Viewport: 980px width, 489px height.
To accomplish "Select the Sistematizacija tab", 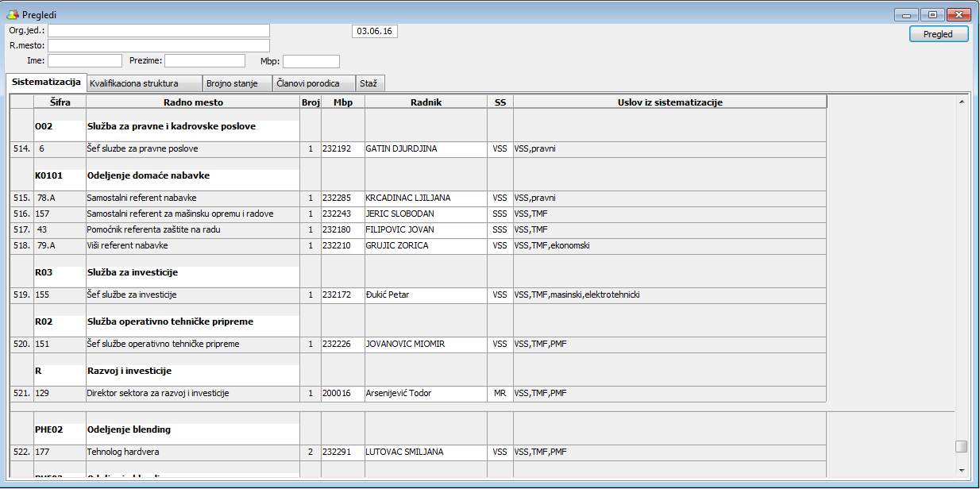I will (46, 83).
